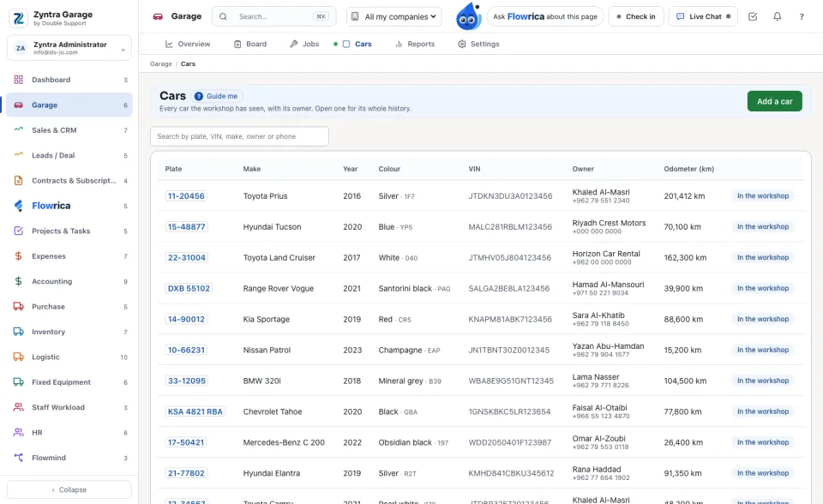Expand the All my companies dropdown
This screenshot has height=504, width=823.
coord(393,17)
